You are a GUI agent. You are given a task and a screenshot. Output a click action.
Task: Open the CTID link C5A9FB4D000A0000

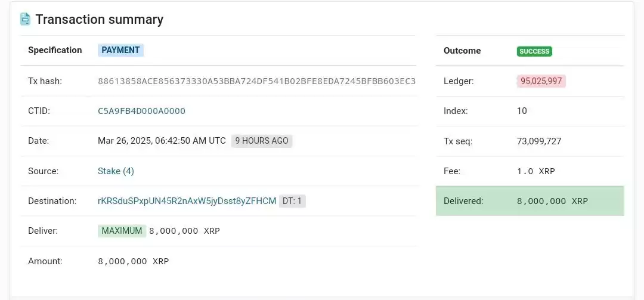coord(141,111)
